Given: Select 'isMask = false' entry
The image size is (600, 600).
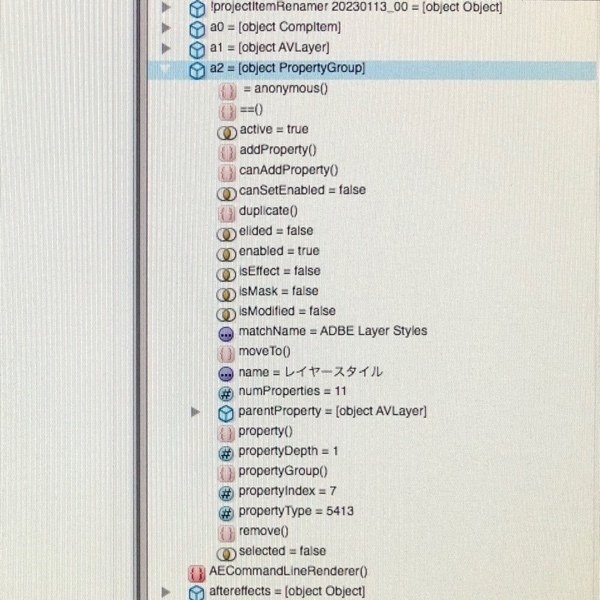Looking at the screenshot, I should pyautogui.click(x=279, y=291).
